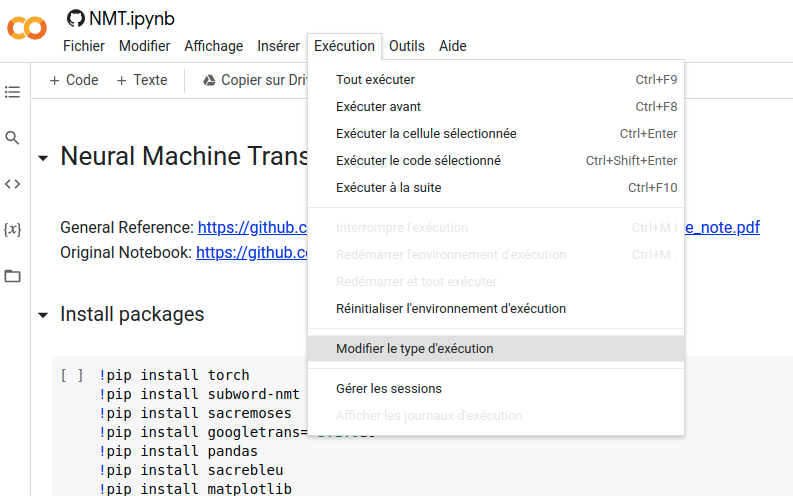Select Exécuter la cellule sélectionnée

[496, 133]
